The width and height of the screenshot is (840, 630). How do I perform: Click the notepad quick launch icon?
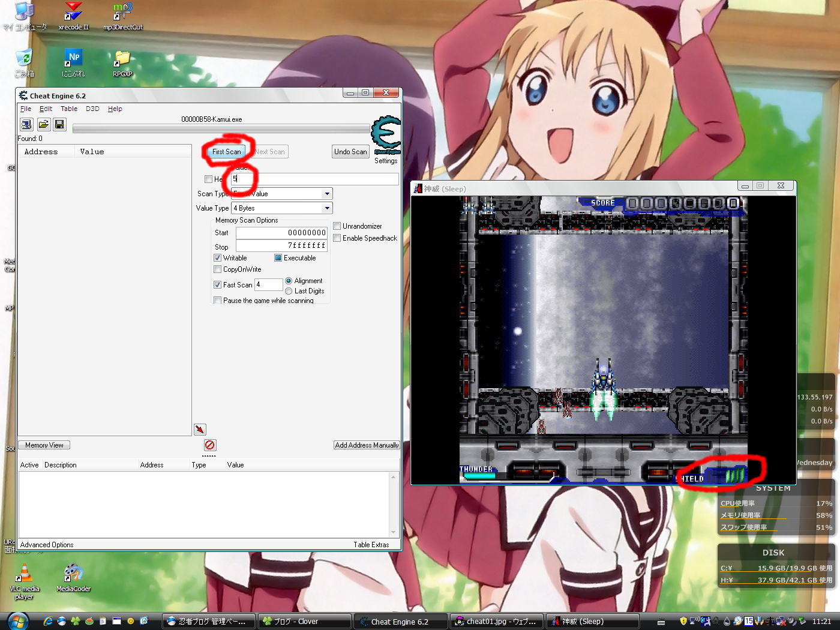(103, 621)
